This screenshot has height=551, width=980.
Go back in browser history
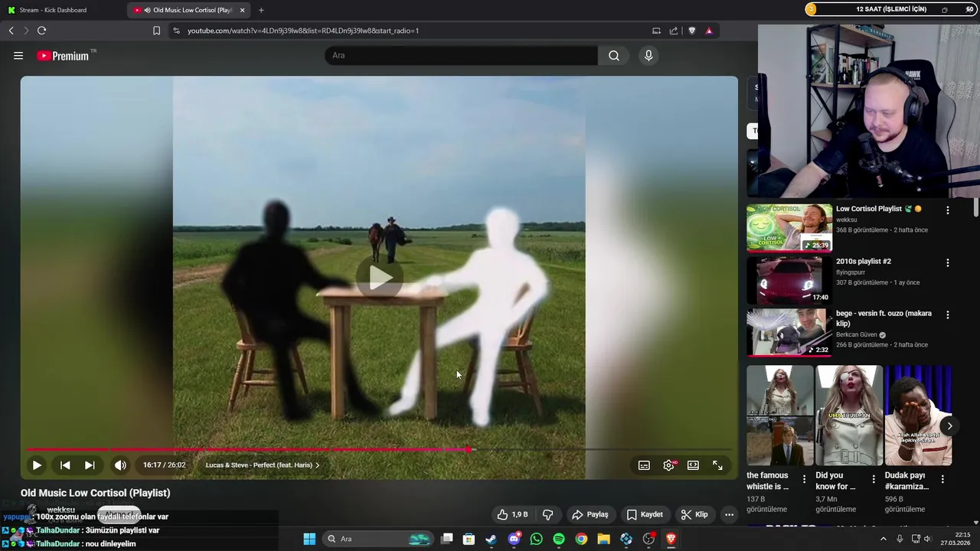pyautogui.click(x=11, y=31)
